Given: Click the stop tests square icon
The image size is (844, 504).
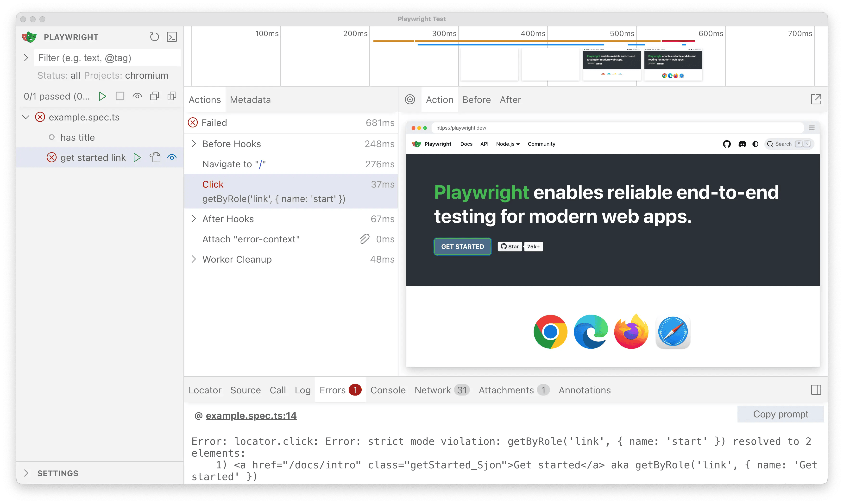Looking at the screenshot, I should click(x=120, y=96).
